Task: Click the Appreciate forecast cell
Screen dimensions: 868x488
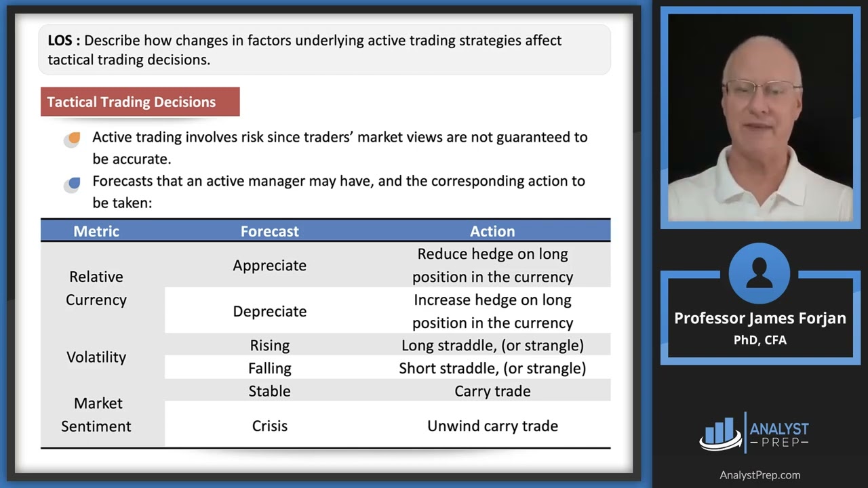Action: (x=269, y=266)
